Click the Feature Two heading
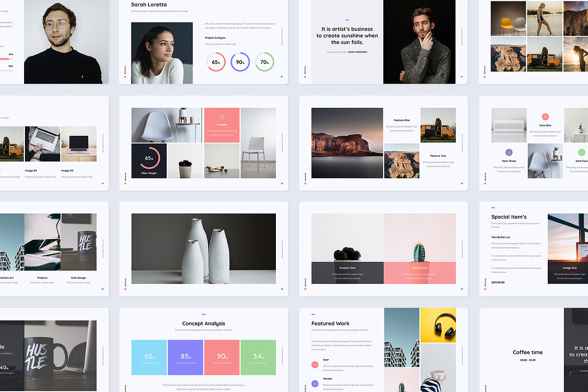 (x=438, y=156)
